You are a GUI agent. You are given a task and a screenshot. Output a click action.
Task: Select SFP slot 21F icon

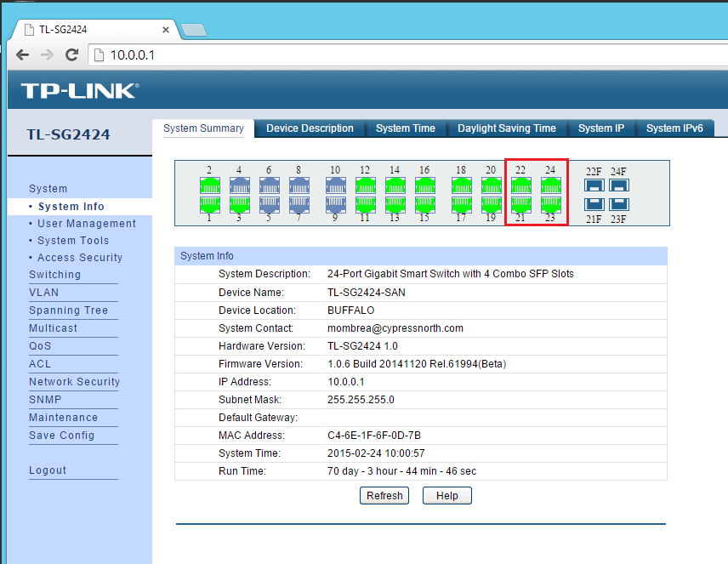tap(594, 204)
